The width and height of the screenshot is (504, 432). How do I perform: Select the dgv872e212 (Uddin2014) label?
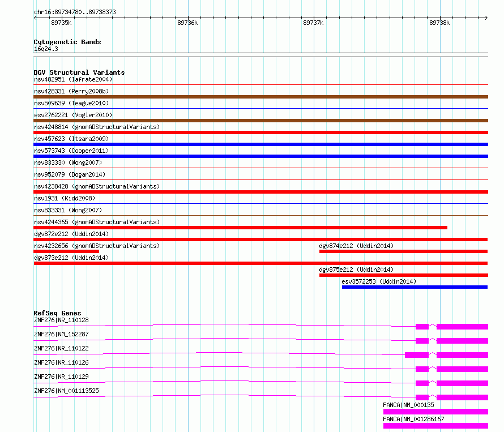click(71, 234)
